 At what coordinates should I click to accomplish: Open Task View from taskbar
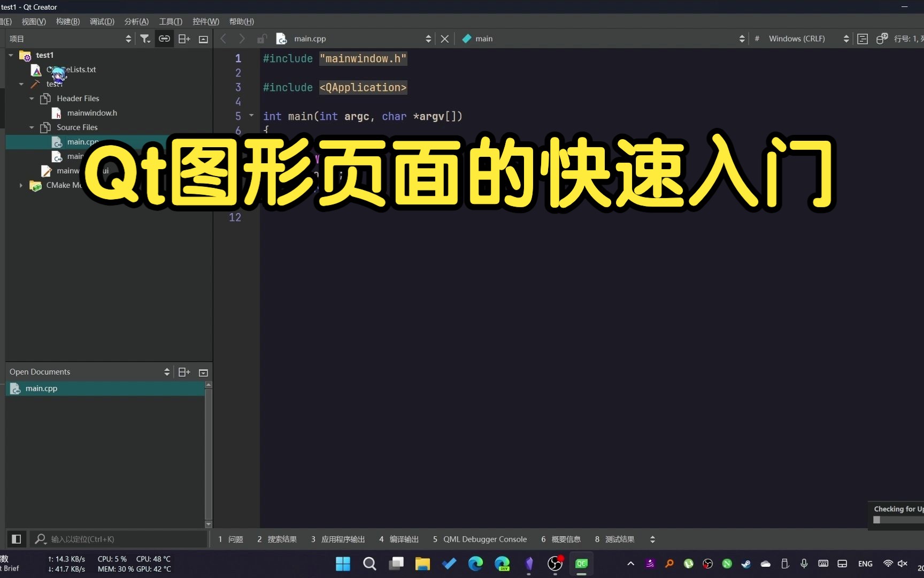[396, 564]
